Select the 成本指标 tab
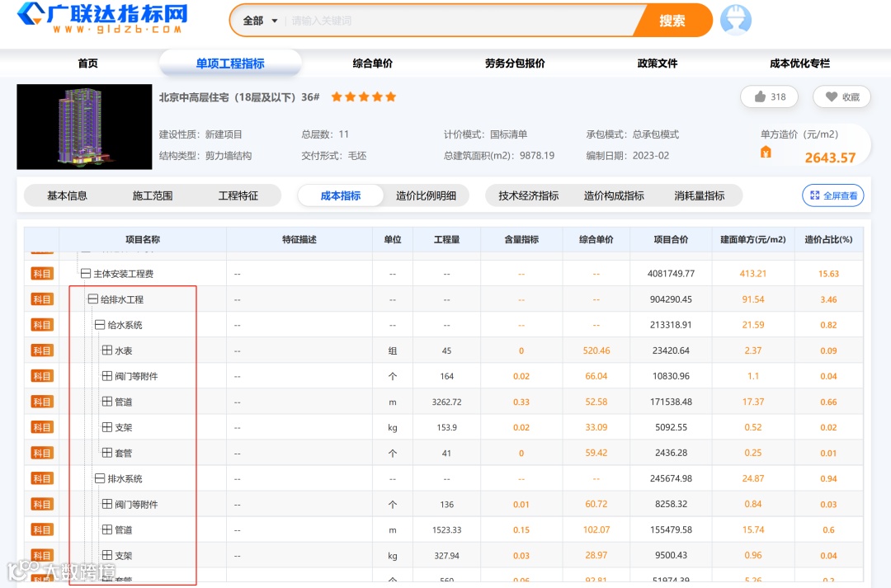Viewport: 891px width, 588px height. 341,195
